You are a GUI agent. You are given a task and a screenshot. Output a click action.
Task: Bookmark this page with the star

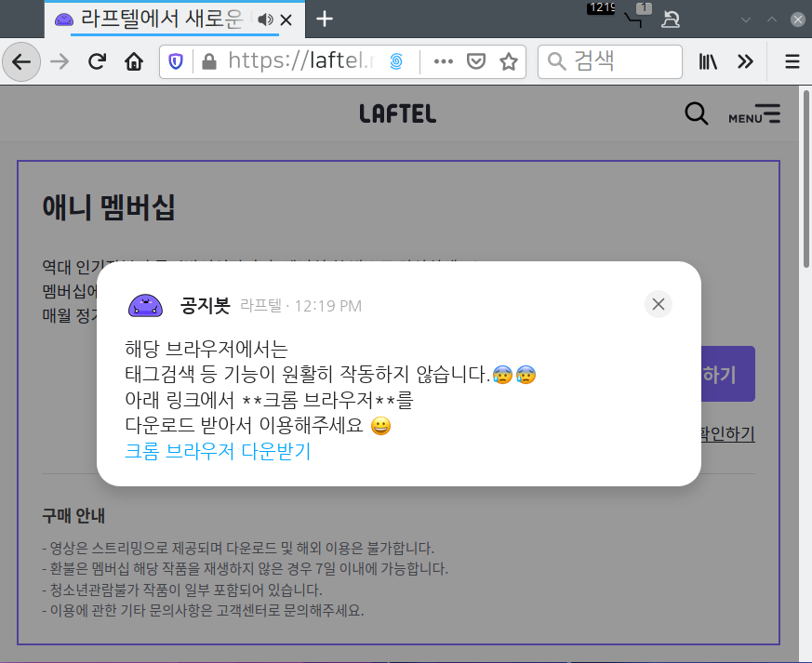(509, 61)
